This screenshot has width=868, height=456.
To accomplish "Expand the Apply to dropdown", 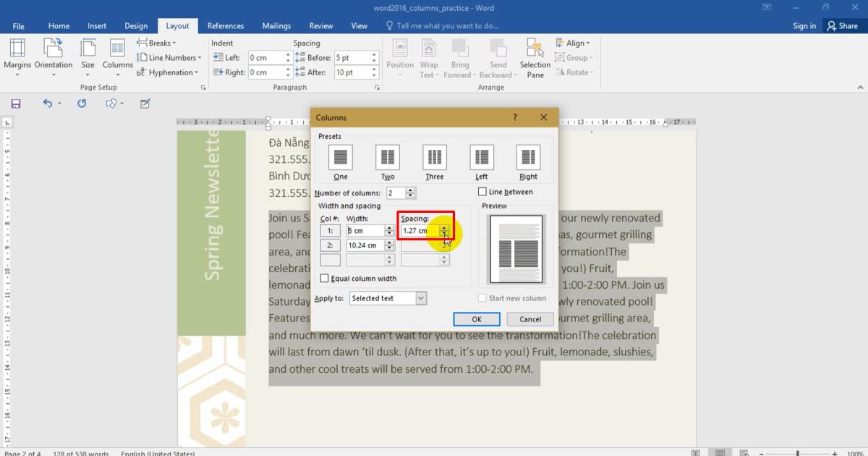I will pyautogui.click(x=420, y=298).
